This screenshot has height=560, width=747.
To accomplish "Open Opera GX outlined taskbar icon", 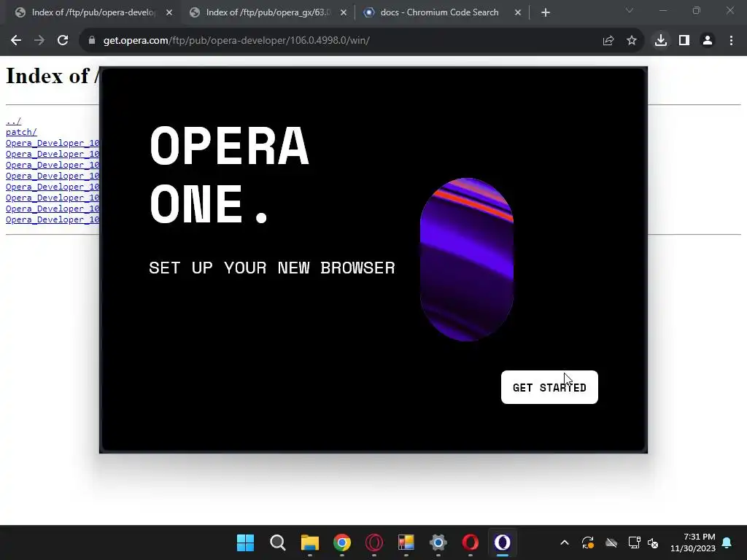I will (x=374, y=542).
